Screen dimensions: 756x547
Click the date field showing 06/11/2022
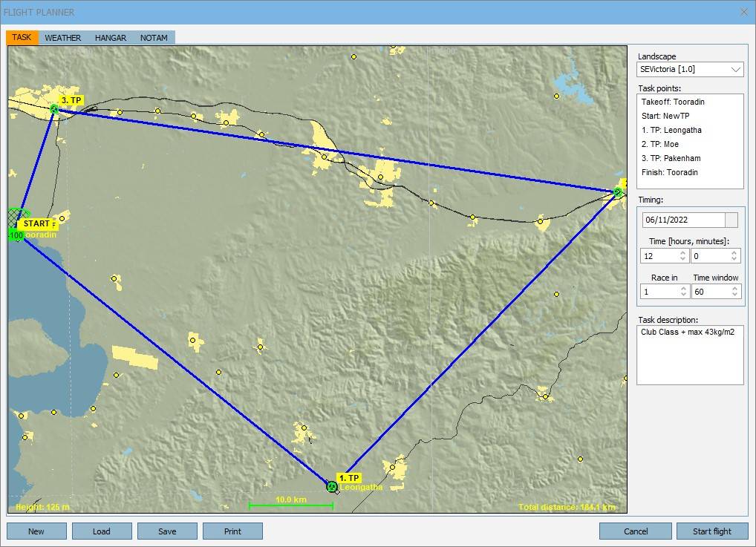(683, 220)
